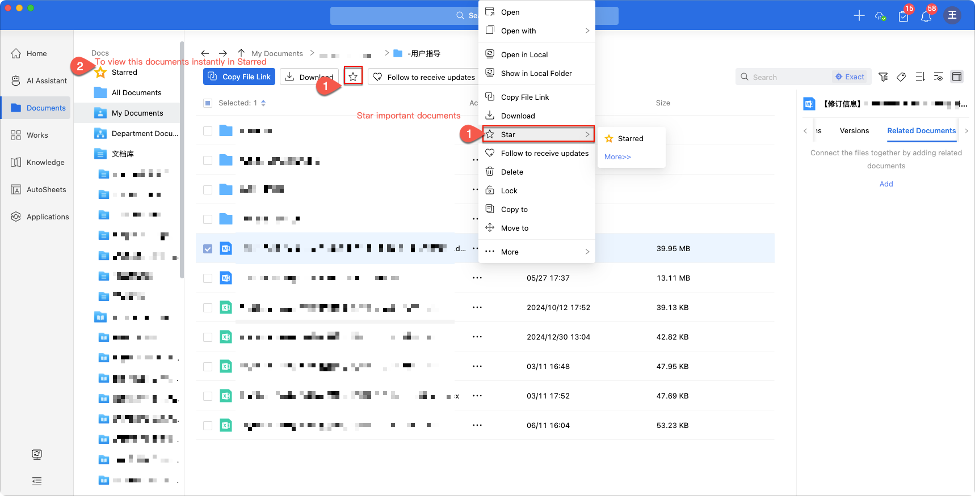Viewport: 976px width, 496px height.
Task: Open the notifications bell icon
Action: tap(927, 15)
